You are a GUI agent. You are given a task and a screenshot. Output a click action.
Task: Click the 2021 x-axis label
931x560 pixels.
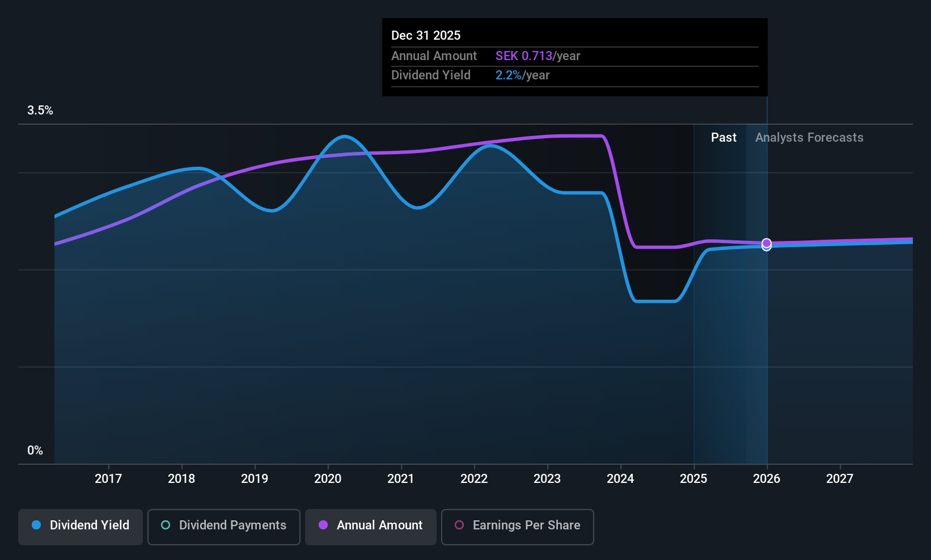pos(401,478)
